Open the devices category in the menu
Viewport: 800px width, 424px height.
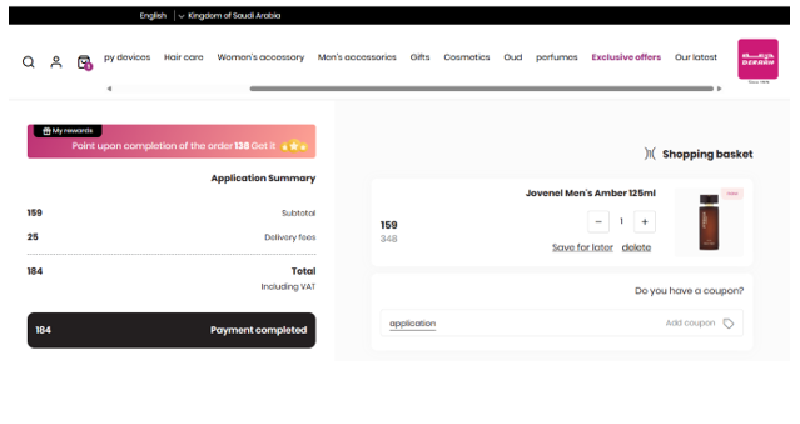point(127,57)
